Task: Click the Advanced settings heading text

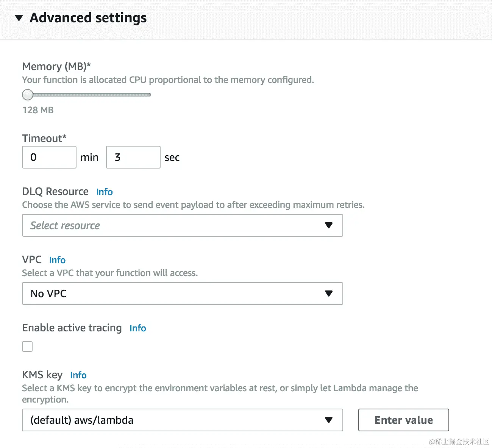Action: click(88, 18)
